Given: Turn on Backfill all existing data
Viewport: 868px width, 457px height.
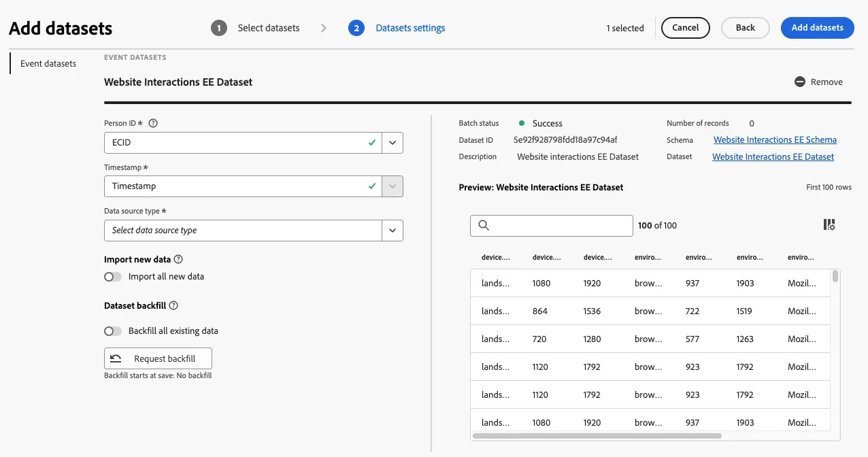Looking at the screenshot, I should (113, 331).
